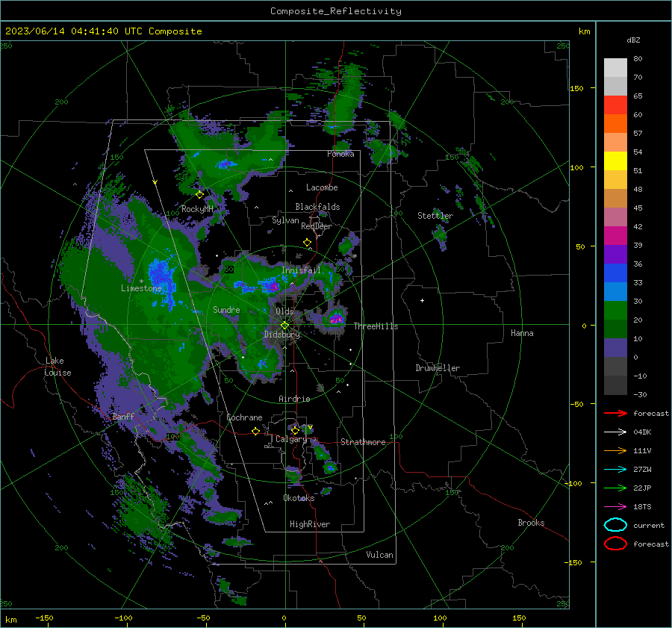This screenshot has height=628, width=672.
Task: Click the Calgary city label
Action: click(x=291, y=439)
